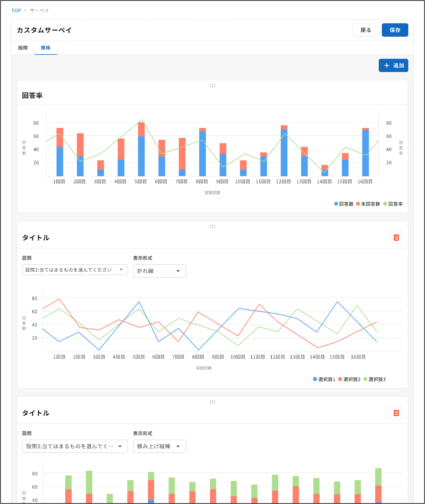Click the 戻る back button
This screenshot has height=504, width=425.
(366, 30)
